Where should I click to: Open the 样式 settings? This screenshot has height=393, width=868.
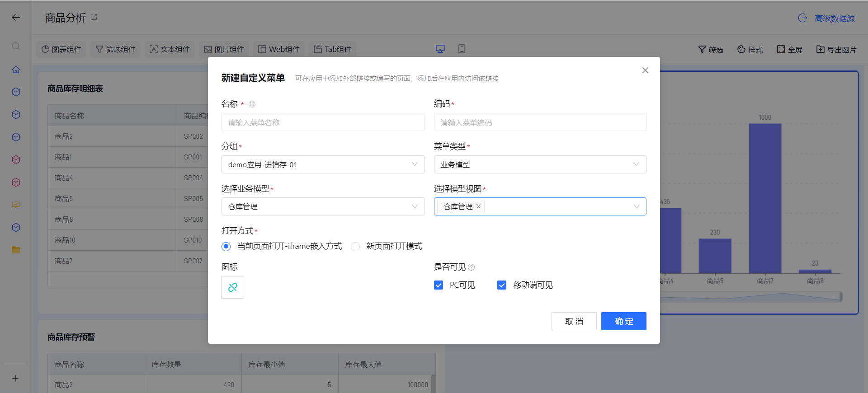[750, 50]
